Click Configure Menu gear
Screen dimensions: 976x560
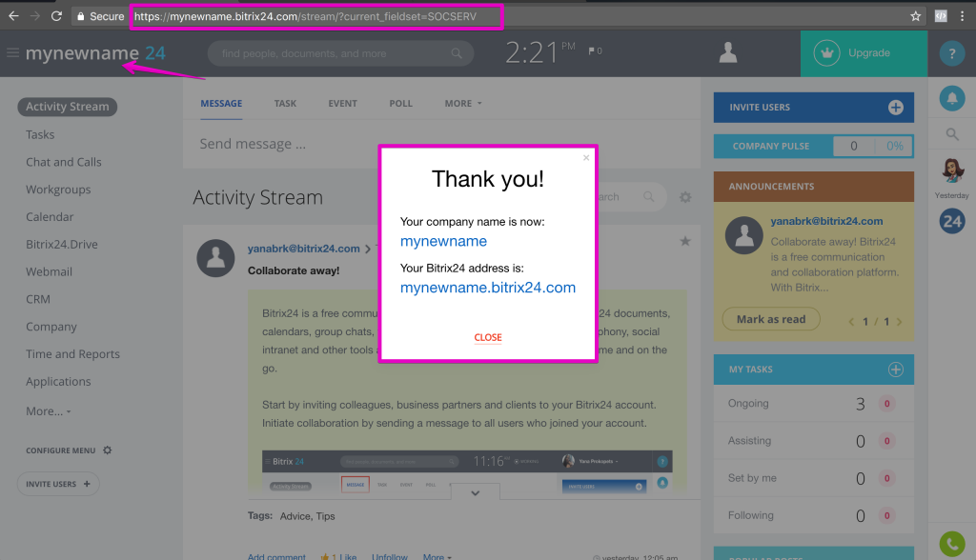click(107, 450)
